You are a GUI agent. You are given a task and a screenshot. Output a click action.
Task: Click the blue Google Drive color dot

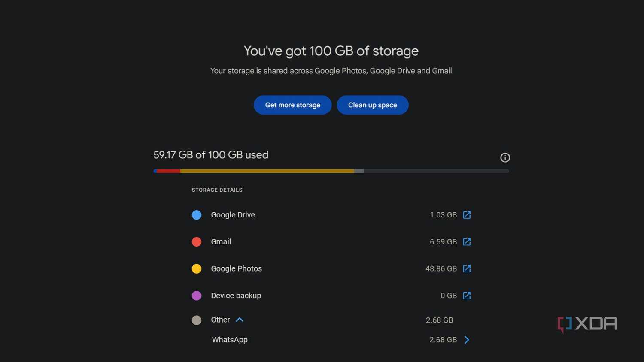tap(197, 215)
